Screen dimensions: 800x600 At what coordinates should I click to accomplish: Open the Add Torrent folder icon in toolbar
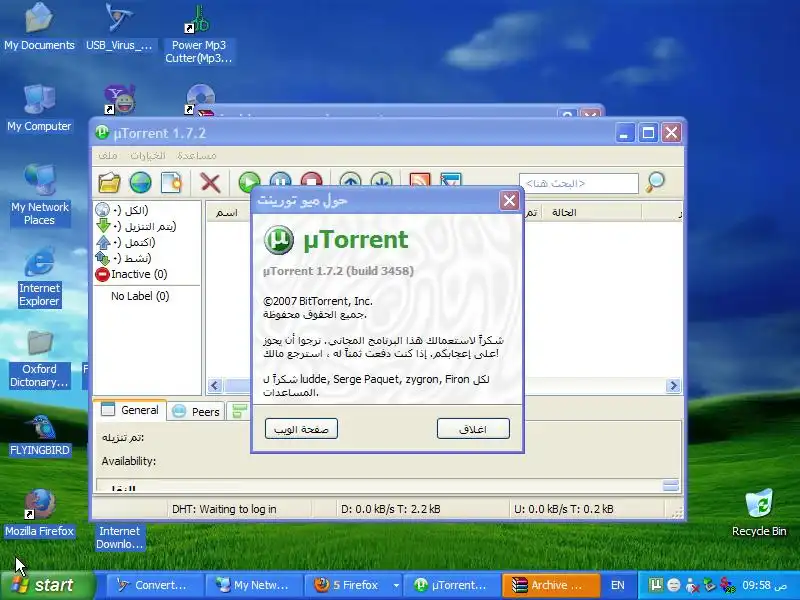click(109, 183)
